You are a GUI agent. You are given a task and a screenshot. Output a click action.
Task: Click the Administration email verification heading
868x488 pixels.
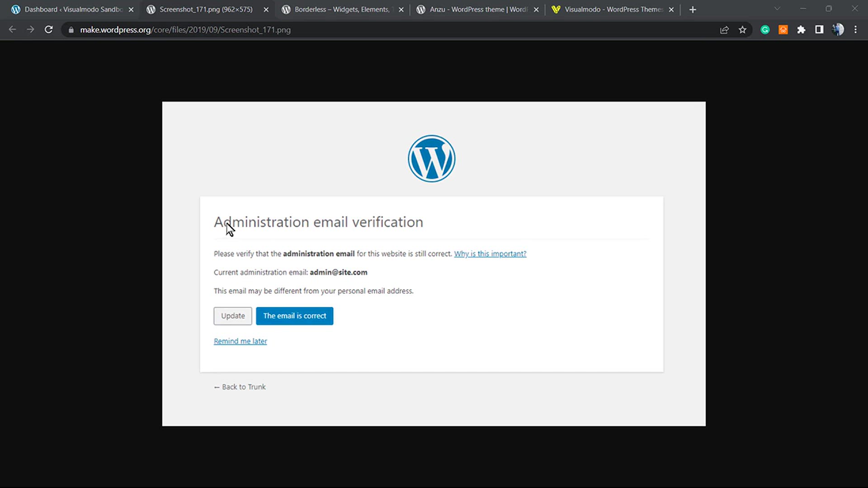coord(319,222)
